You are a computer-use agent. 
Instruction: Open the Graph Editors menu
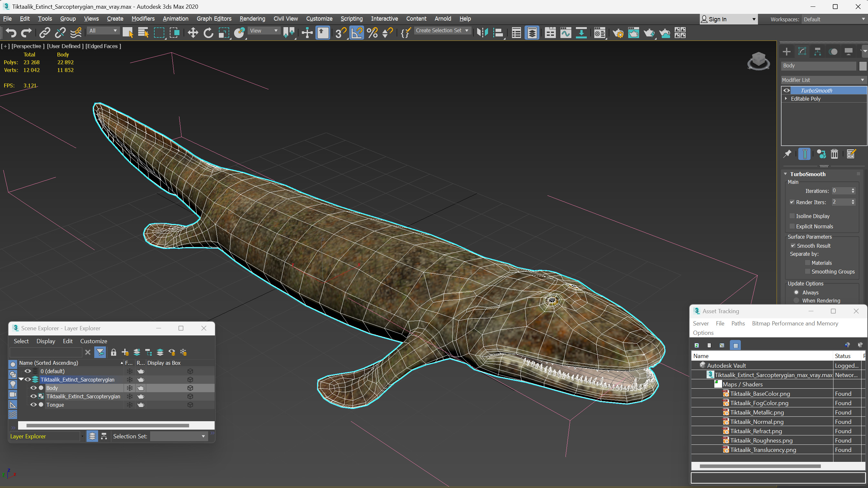tap(214, 18)
